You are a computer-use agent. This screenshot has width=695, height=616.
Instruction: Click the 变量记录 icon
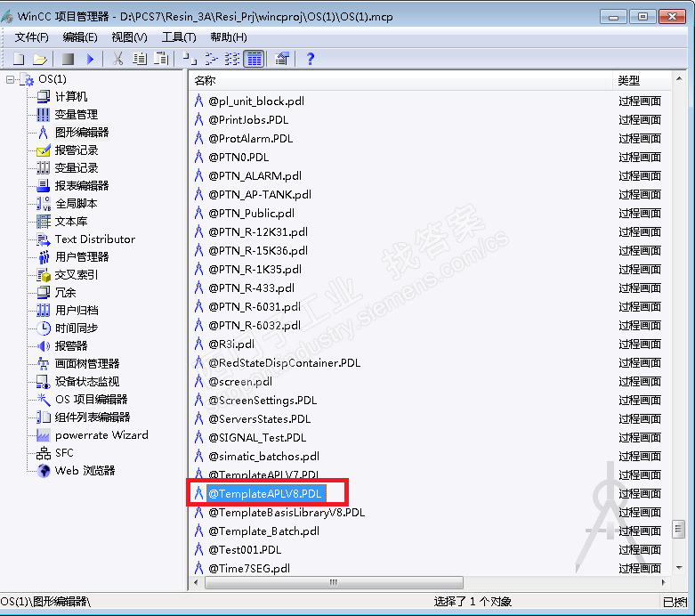point(43,168)
